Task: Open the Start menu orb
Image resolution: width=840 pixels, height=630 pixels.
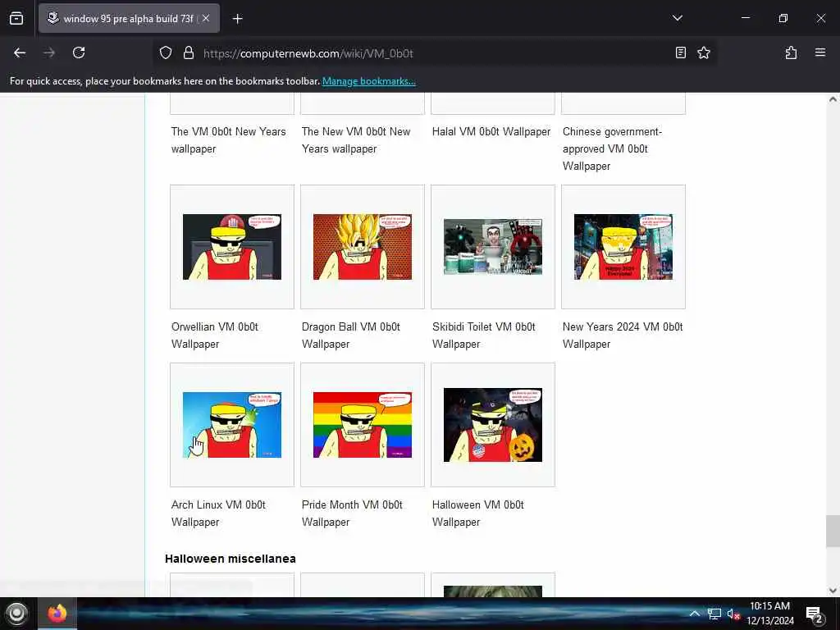Action: coord(16,614)
